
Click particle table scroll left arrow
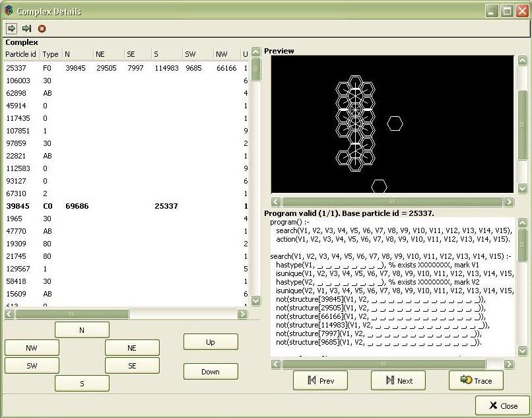click(9, 314)
